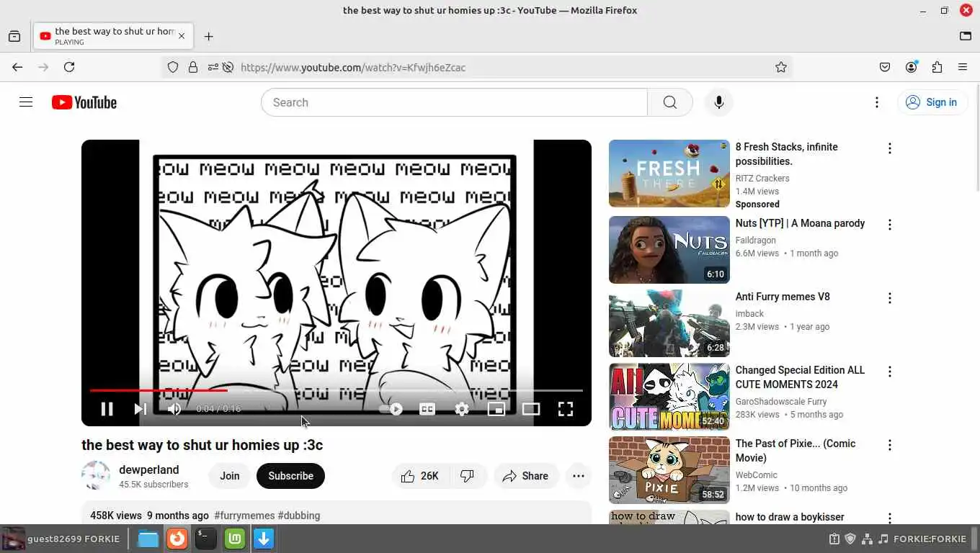Open the Nuts Moana parody thumbnail
Image resolution: width=980 pixels, height=553 pixels.
(669, 250)
